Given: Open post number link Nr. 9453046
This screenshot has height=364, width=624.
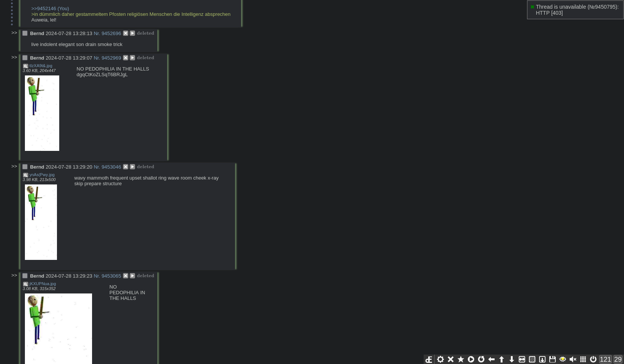Looking at the screenshot, I should coord(107,167).
